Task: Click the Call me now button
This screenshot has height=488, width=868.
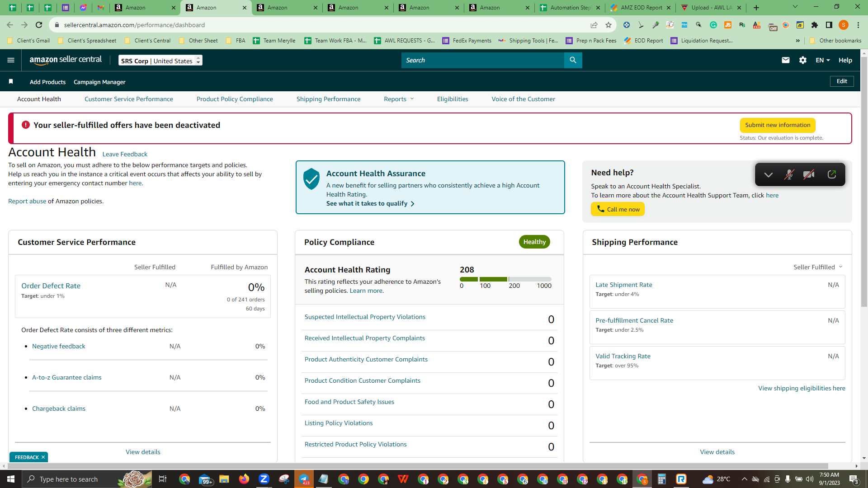Action: pos(618,209)
